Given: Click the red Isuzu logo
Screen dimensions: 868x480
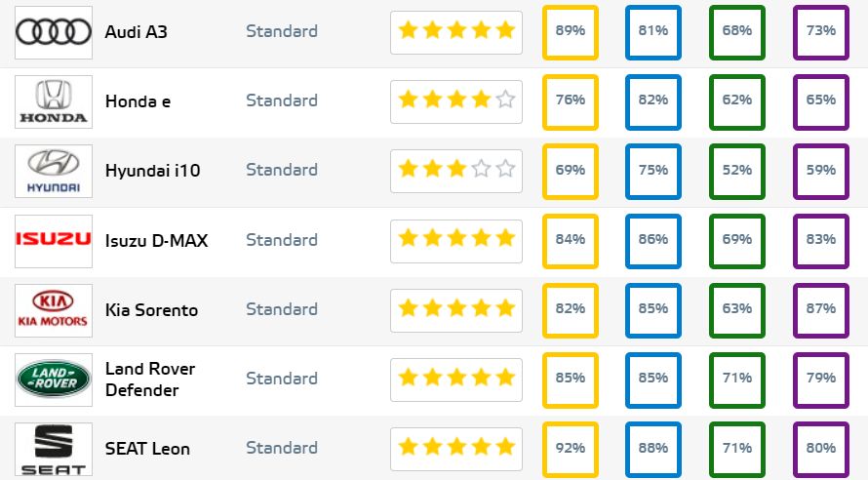Looking at the screenshot, I should [54, 240].
